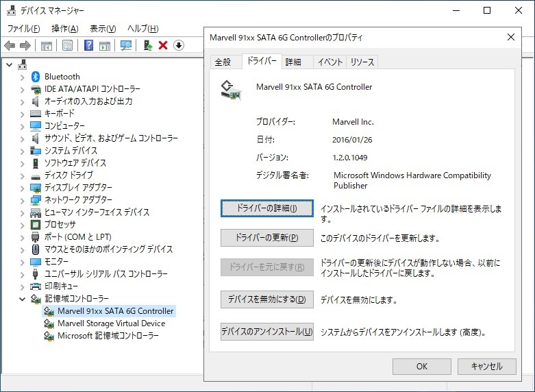Click the blue Help question mark icon

[x=89, y=45]
